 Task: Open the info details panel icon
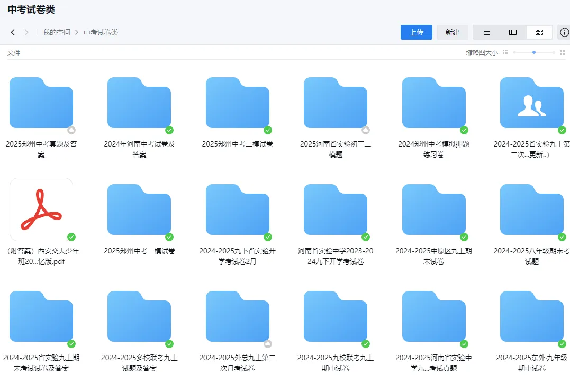click(564, 32)
